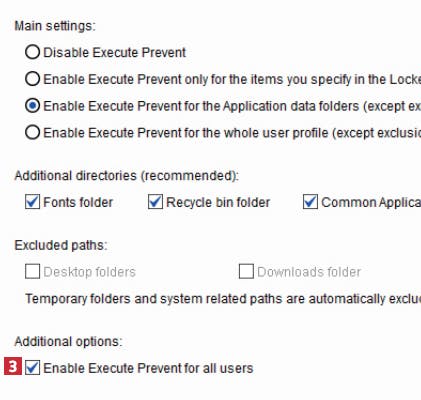Toggle Enable Execute Prevent for all users

coord(32,368)
